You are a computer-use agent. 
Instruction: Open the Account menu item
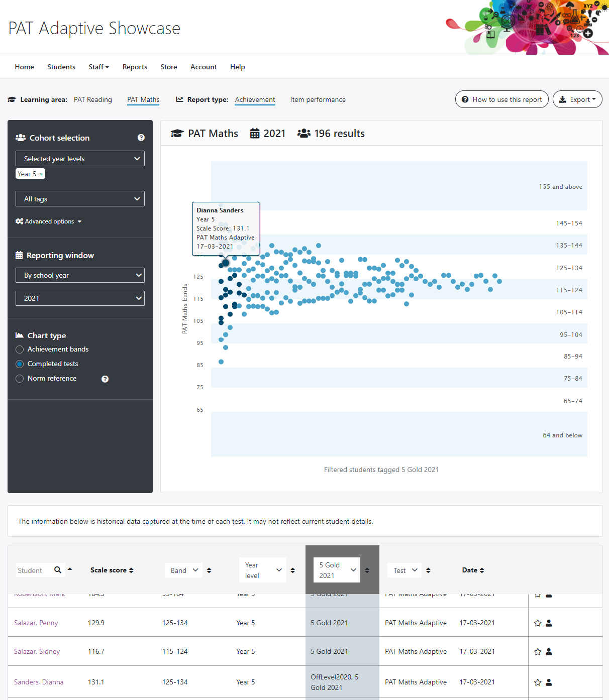coord(204,67)
